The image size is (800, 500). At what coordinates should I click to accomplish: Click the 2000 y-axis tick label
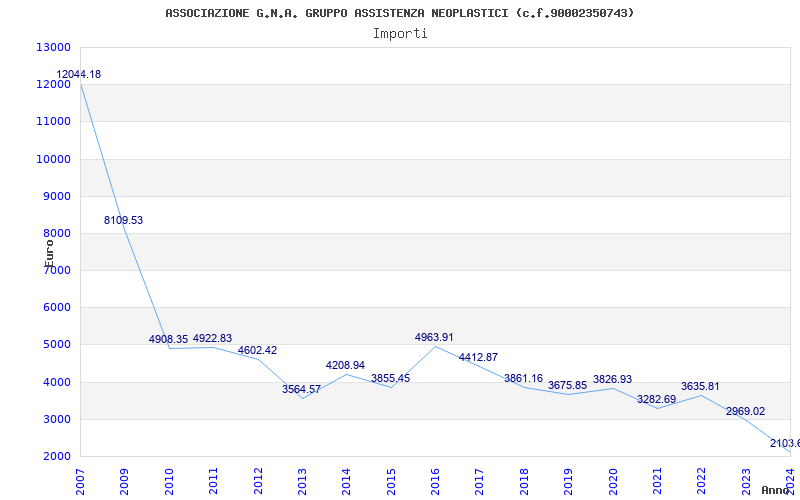click(x=56, y=457)
